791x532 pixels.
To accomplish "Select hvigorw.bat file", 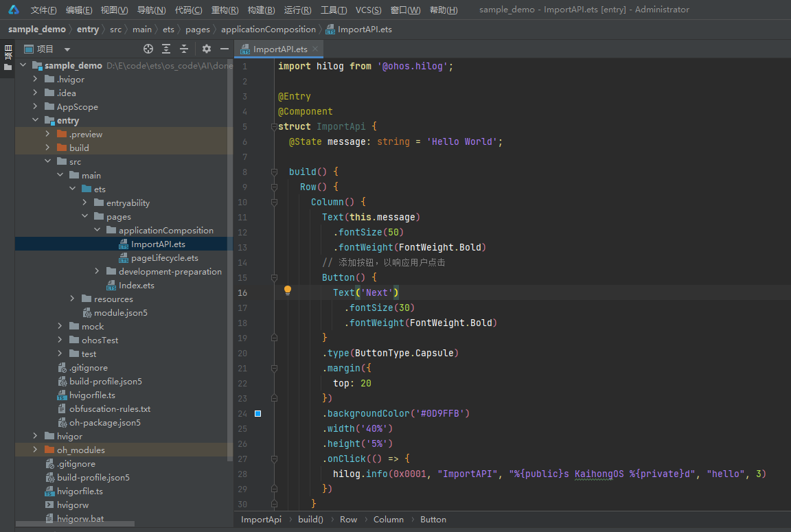I will tap(80, 518).
